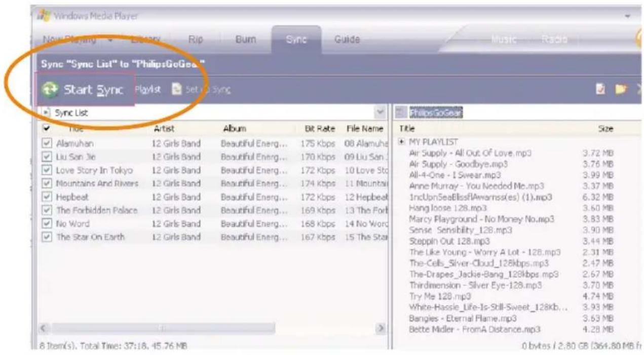Uncheck the Mountains And Rivers checkbox
Viewport: 644px width, 355px height.
(x=47, y=183)
